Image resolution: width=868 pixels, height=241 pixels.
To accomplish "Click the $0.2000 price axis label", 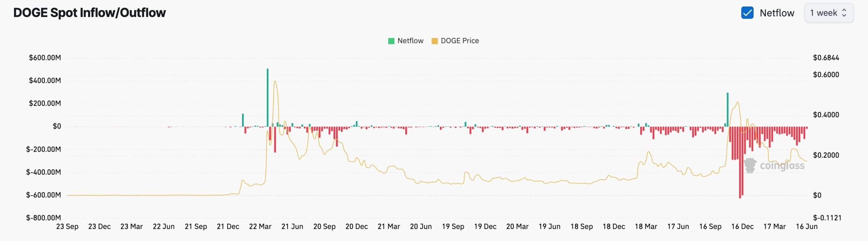I will tap(826, 155).
